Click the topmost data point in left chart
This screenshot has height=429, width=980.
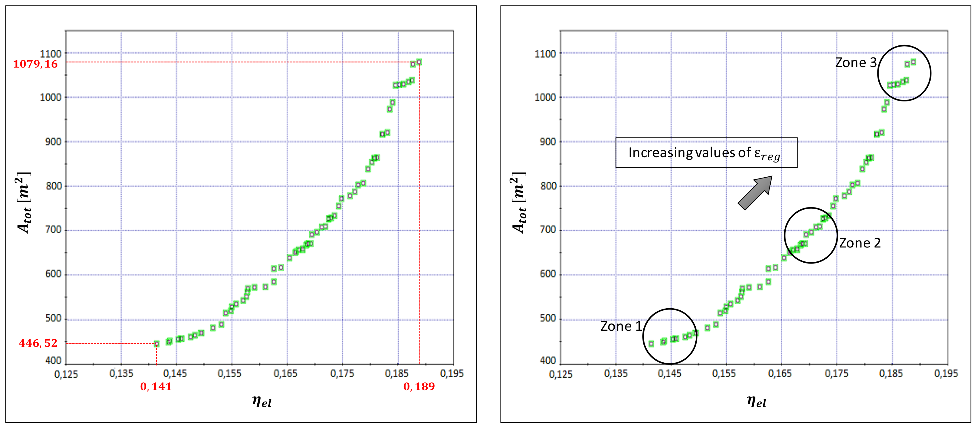point(419,62)
